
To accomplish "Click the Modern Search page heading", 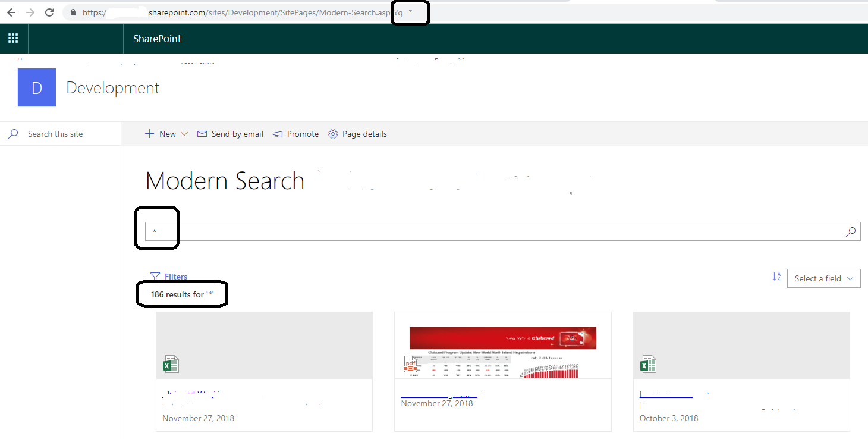I will (x=225, y=181).
